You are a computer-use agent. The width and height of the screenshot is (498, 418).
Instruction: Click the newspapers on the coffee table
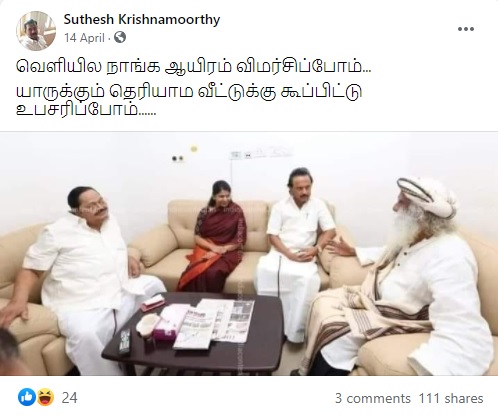215,323
